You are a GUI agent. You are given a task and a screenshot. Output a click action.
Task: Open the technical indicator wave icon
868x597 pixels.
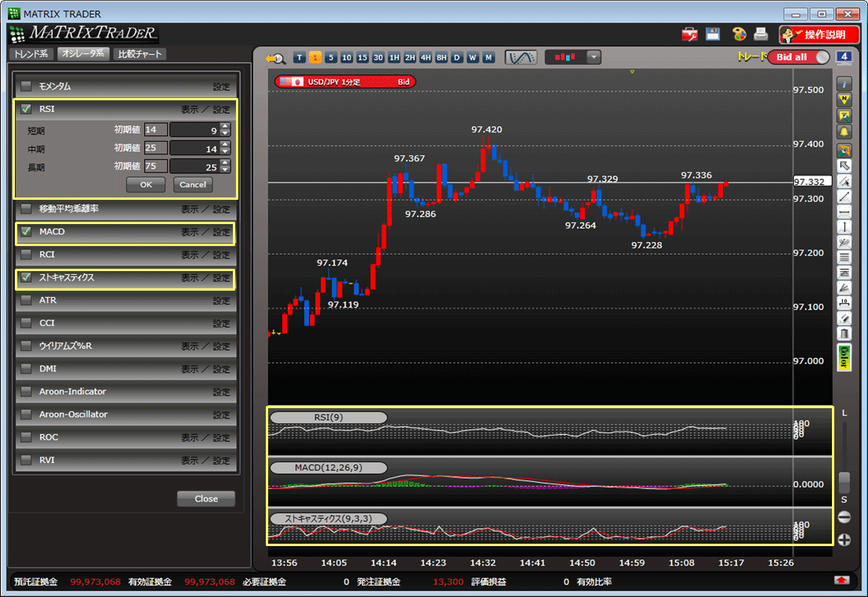521,57
